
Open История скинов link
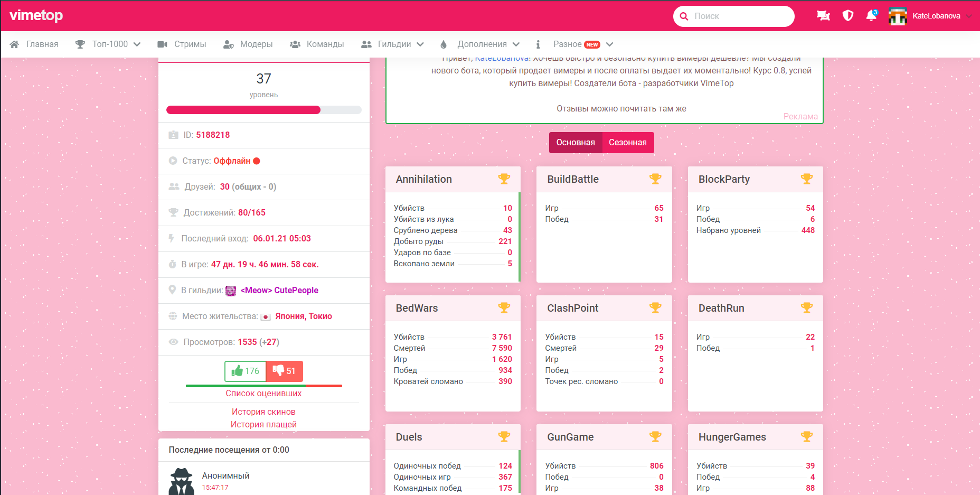(263, 412)
